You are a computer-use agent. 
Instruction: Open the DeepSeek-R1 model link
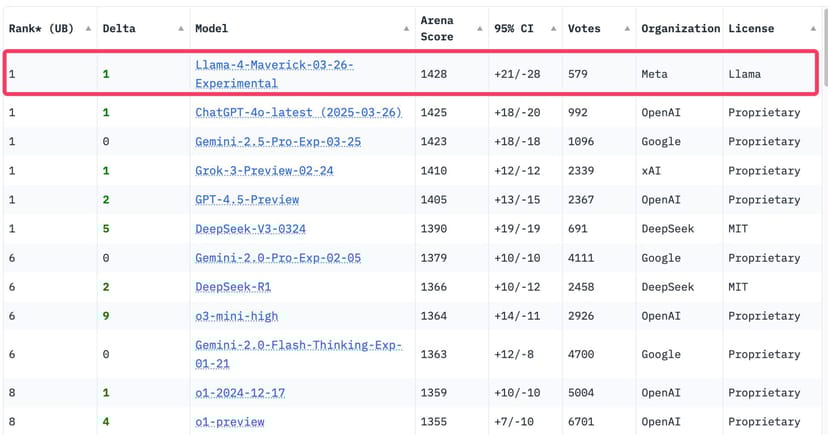point(233,287)
